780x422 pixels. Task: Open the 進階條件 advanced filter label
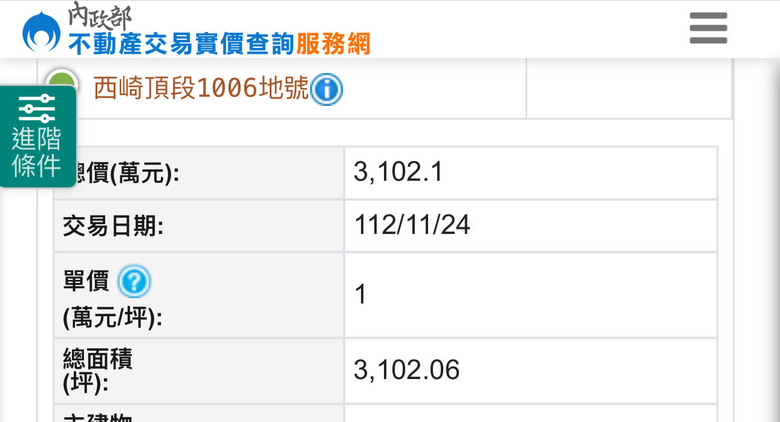[x=37, y=153]
